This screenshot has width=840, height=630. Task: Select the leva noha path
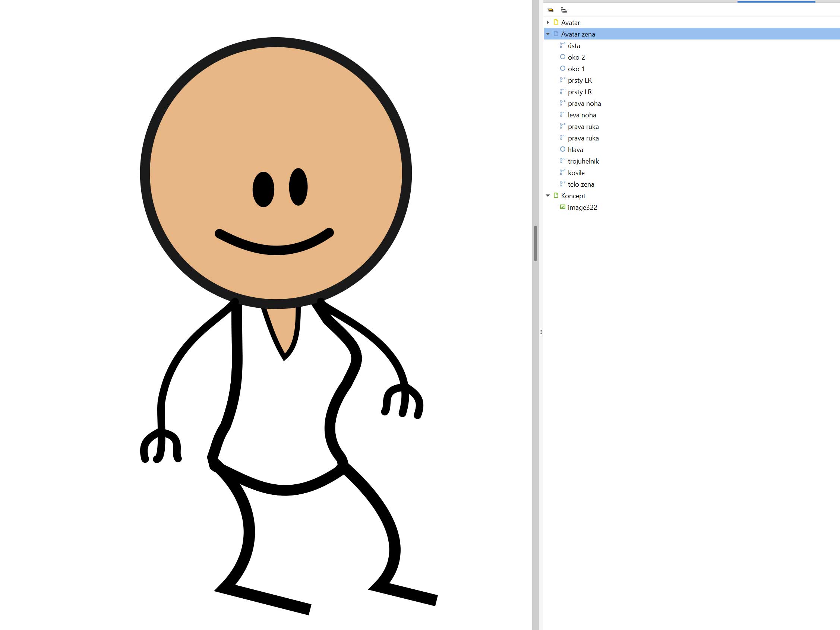point(582,115)
